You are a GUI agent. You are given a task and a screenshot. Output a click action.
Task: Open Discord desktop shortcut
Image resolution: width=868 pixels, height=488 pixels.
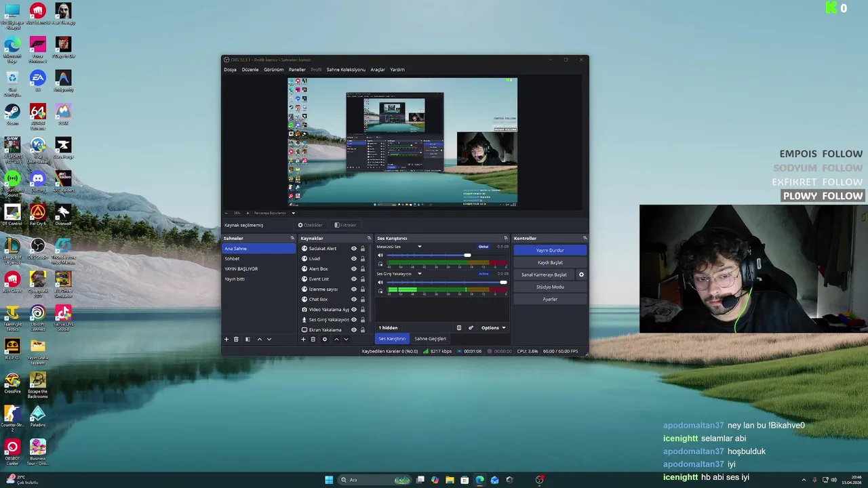point(38,182)
